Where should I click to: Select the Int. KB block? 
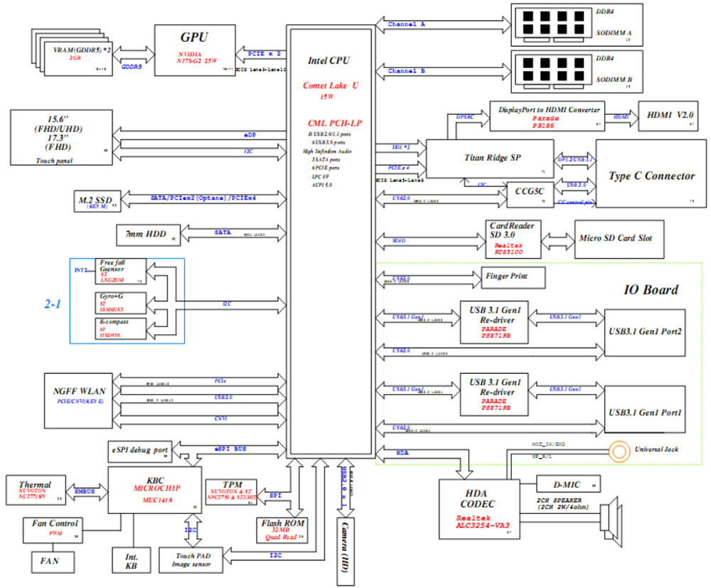[x=132, y=560]
